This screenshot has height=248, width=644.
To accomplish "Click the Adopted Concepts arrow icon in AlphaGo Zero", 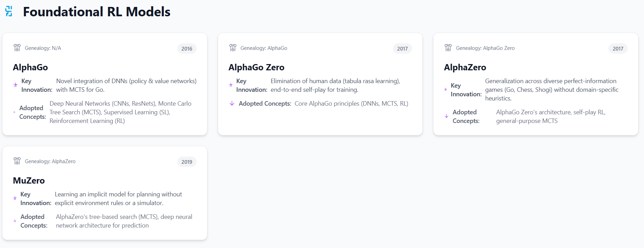I will tap(232, 104).
